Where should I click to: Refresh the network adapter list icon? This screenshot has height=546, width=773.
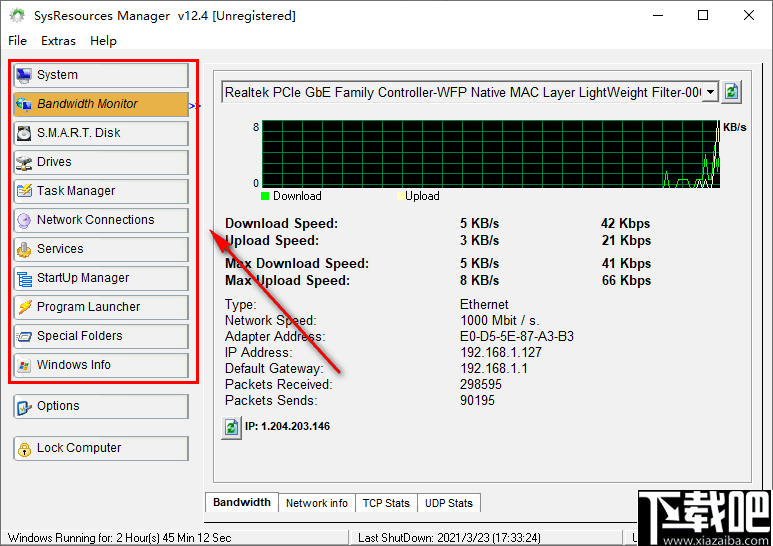(732, 92)
